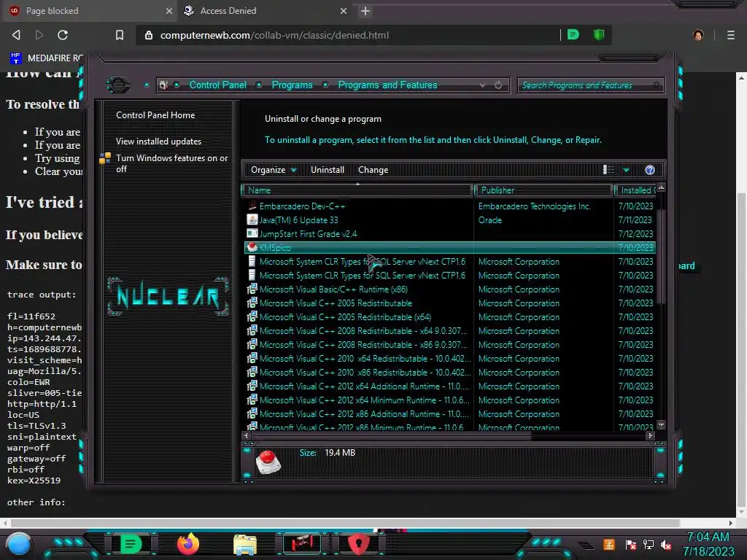Open a new browser tab with plus button
Screen dimensions: 747x560
point(365,11)
